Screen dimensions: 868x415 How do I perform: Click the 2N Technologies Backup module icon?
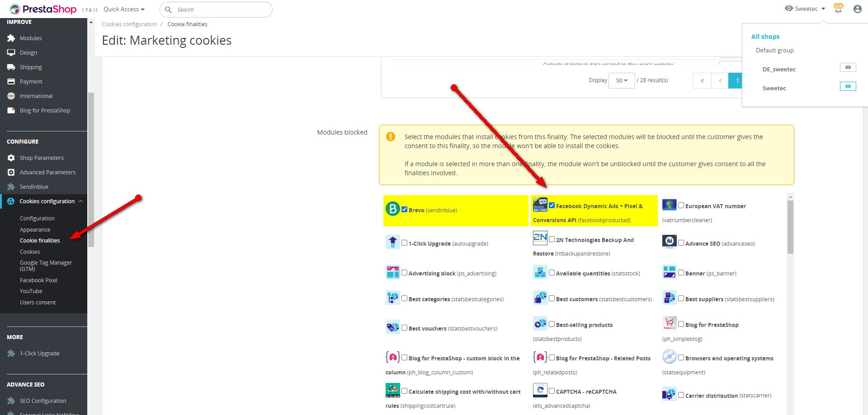(x=540, y=238)
